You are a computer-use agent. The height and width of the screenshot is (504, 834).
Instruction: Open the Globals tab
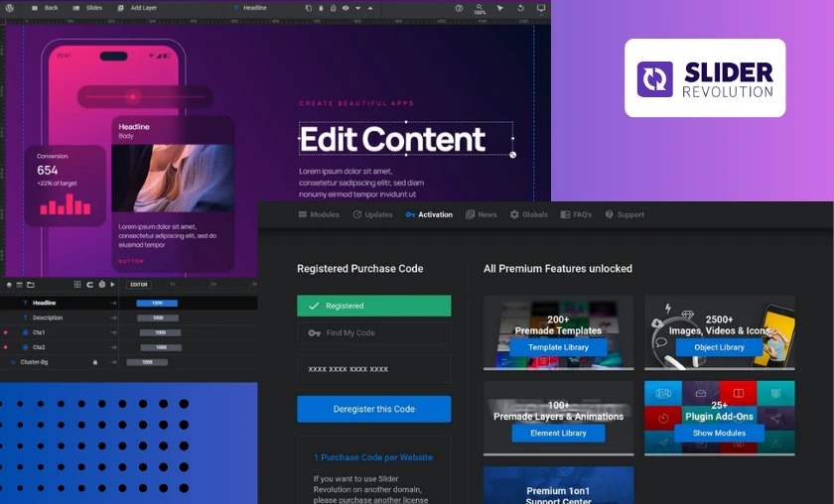pos(528,214)
